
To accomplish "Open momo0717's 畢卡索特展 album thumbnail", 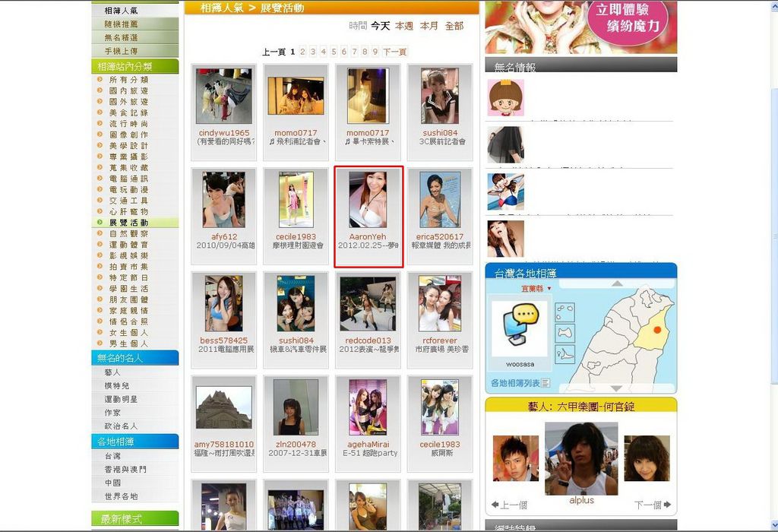I will coord(368,97).
